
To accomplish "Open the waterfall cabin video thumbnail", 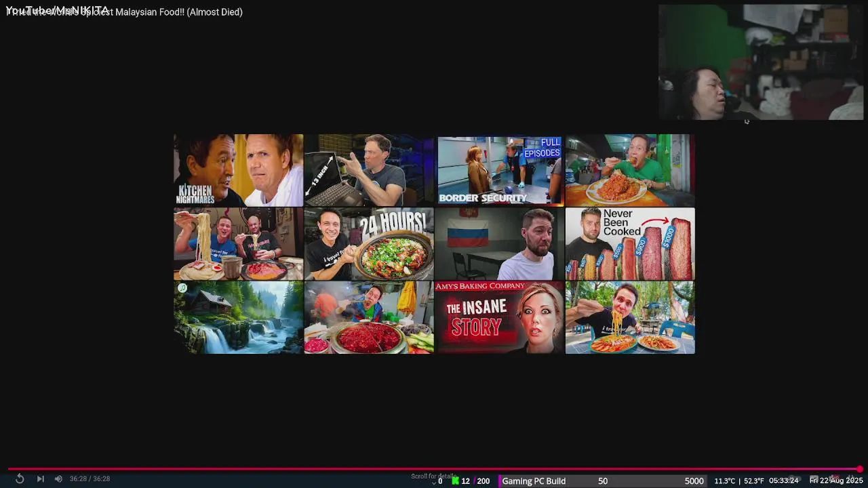I will click(x=238, y=317).
